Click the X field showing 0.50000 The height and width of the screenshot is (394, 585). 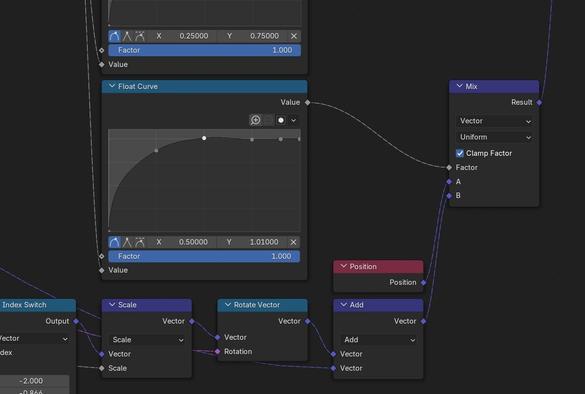point(182,242)
